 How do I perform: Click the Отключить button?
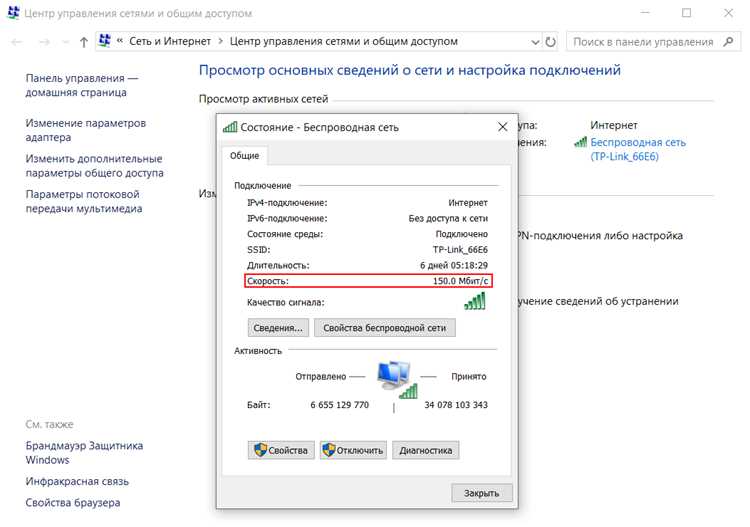(353, 450)
